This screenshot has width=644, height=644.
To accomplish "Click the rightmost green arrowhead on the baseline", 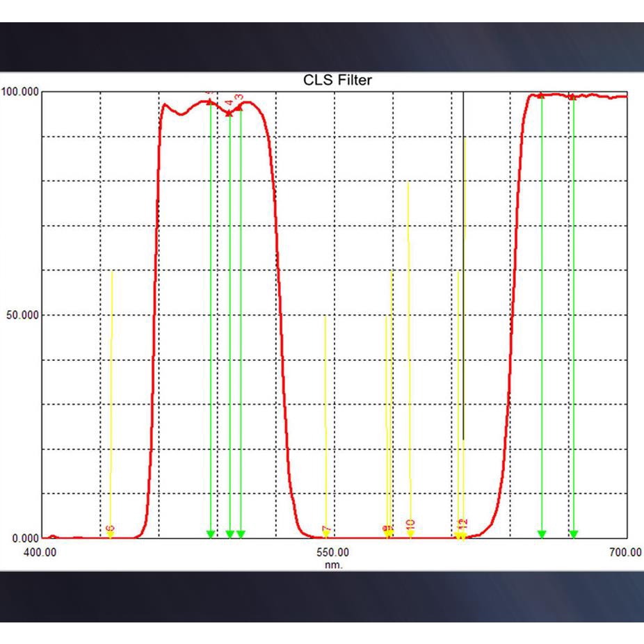I will coord(574,534).
